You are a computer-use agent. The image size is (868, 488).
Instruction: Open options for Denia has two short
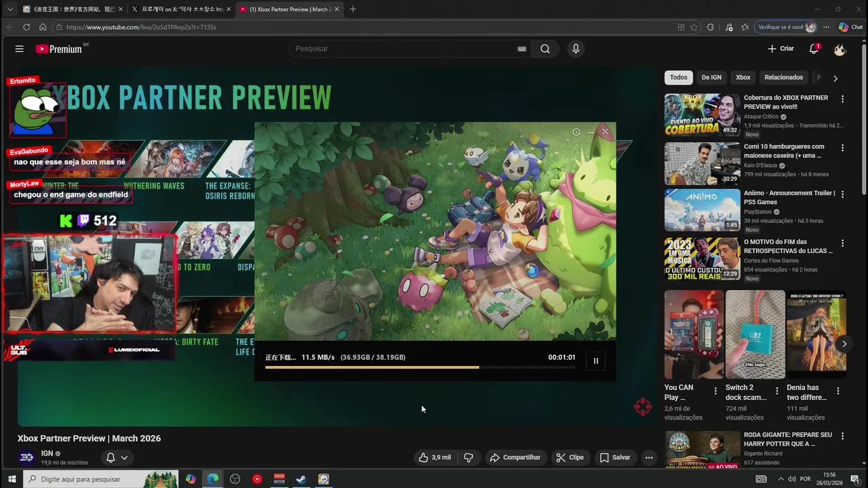pos(837,391)
